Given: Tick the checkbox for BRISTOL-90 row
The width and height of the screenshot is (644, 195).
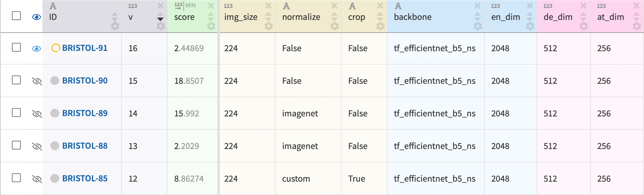Looking at the screenshot, I should 16,80.
